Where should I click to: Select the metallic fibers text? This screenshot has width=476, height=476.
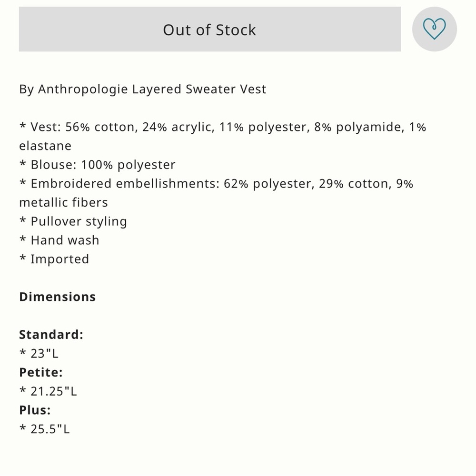(63, 202)
